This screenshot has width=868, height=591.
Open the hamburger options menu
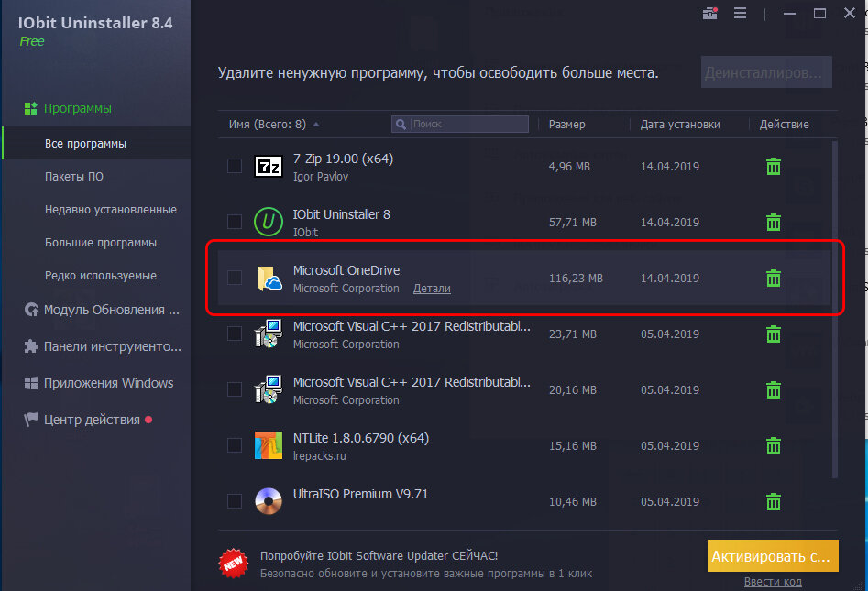click(740, 13)
